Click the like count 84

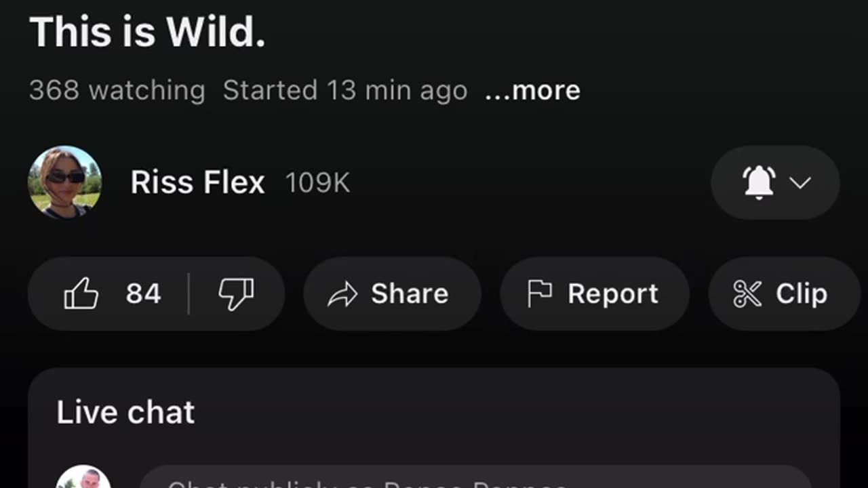point(143,294)
